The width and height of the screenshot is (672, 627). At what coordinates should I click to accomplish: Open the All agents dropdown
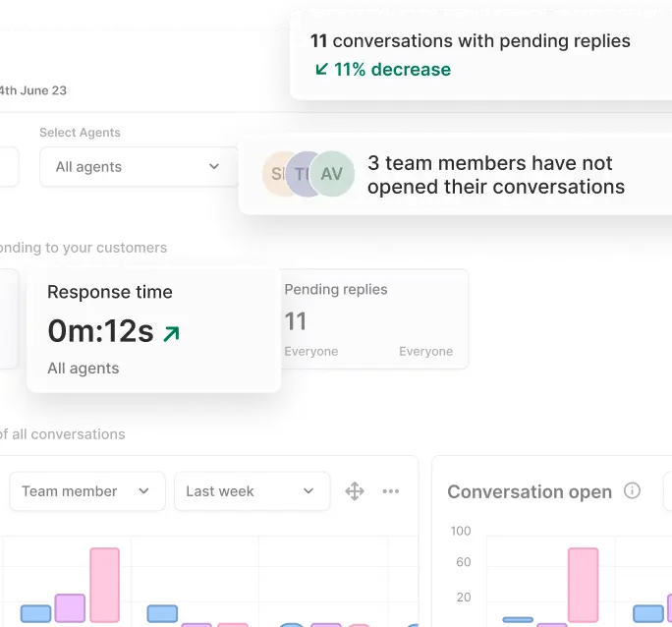click(x=139, y=166)
